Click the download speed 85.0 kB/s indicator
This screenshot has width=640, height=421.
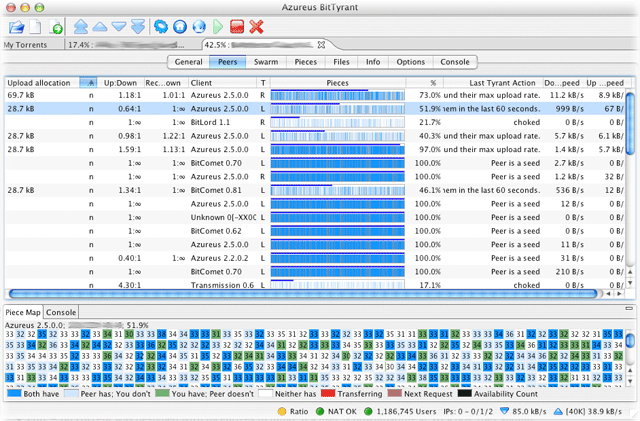coord(523,411)
